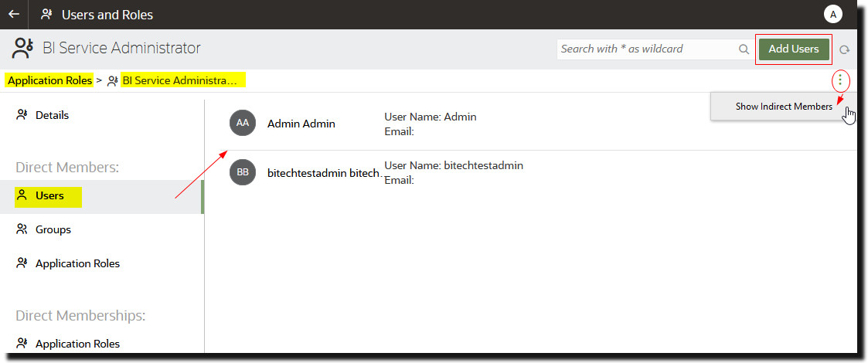Click the BI Service Administrator role icon
The width and height of the screenshot is (868, 363).
[23, 49]
